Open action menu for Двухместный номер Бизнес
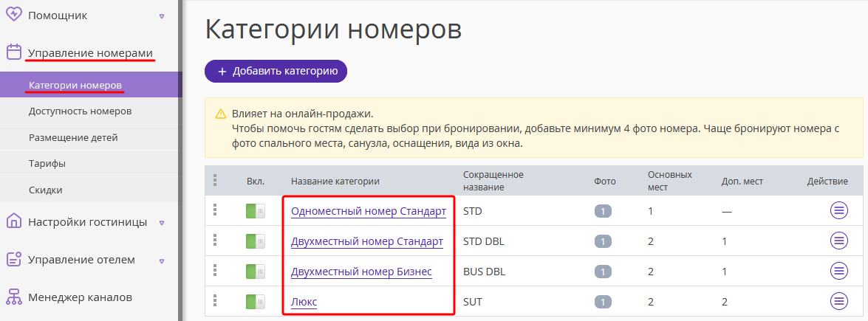 click(x=839, y=272)
